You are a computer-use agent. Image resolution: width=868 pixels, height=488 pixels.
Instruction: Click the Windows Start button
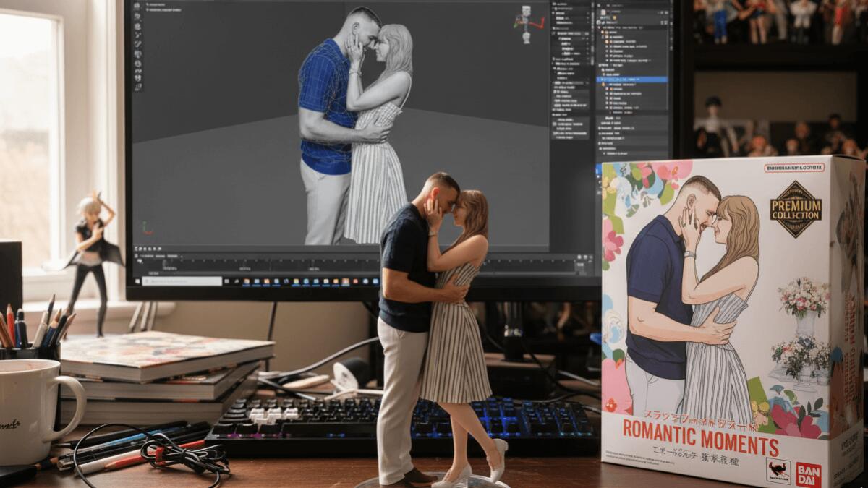[135, 281]
